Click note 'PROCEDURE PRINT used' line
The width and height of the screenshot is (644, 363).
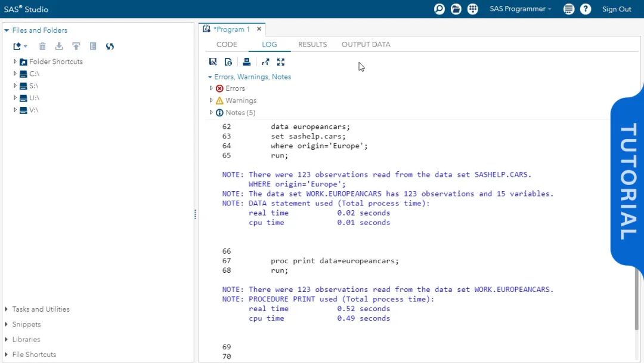click(x=328, y=299)
